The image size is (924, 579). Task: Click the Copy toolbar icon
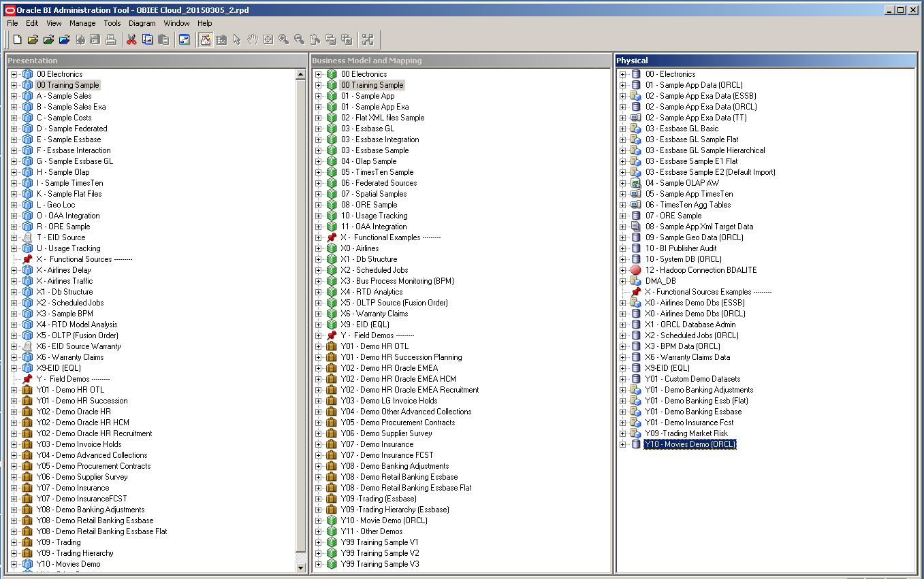coord(147,39)
